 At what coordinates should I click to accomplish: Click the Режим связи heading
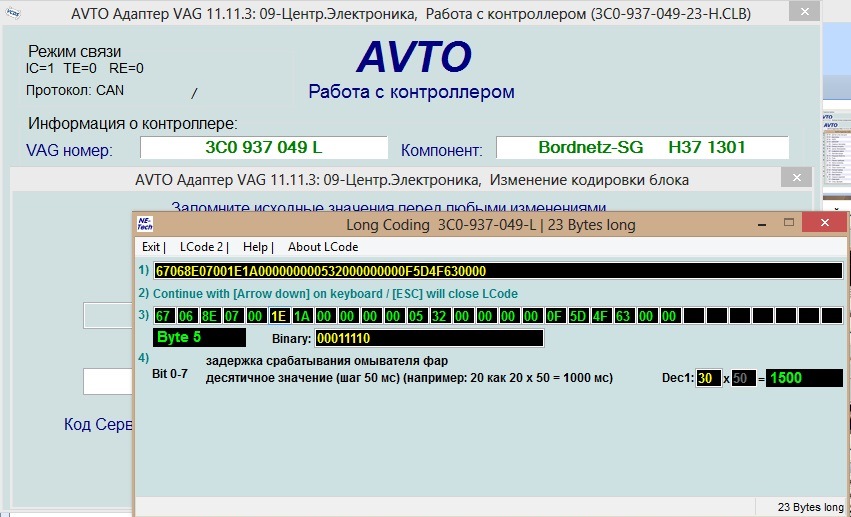point(74,52)
